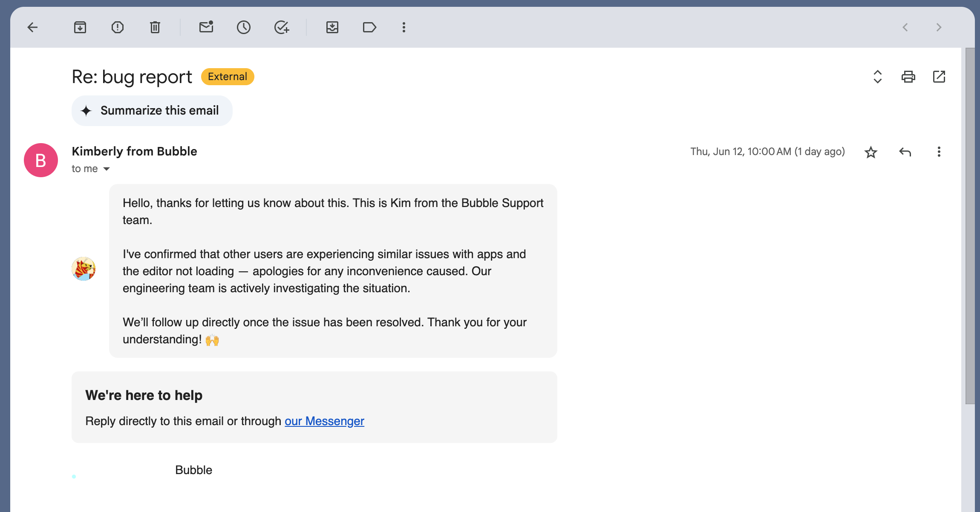The image size is (980, 512).
Task: Click the External label badge
Action: click(228, 77)
